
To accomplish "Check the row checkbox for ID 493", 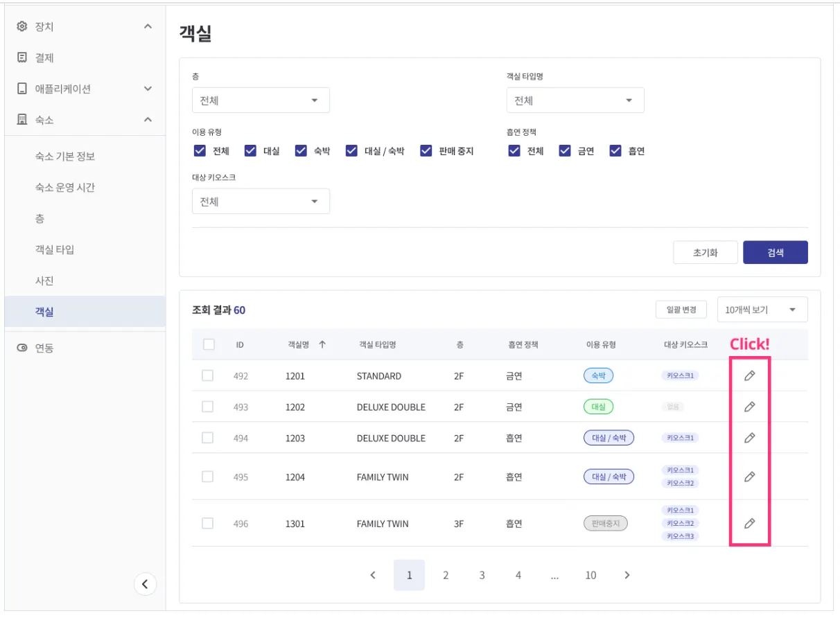I will coord(207,407).
